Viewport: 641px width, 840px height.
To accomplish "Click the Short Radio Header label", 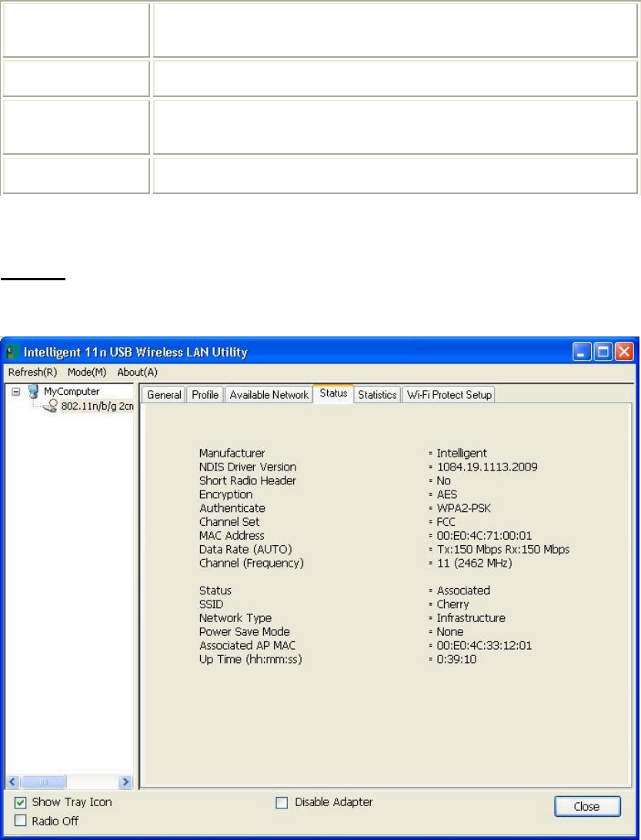I will [x=248, y=480].
